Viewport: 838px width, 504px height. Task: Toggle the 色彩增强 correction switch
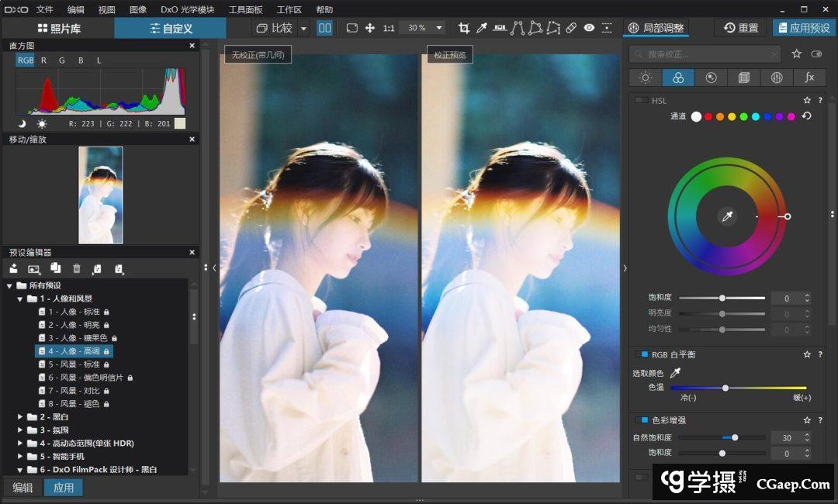[x=642, y=420]
